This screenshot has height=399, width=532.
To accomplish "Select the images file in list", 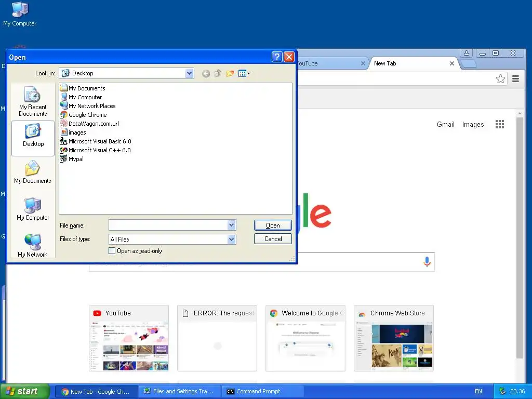I will pos(73,132).
